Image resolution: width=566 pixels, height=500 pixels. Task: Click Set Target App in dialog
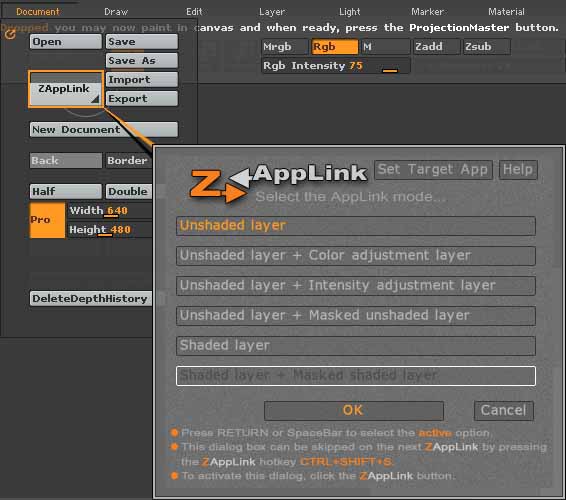pyautogui.click(x=433, y=170)
